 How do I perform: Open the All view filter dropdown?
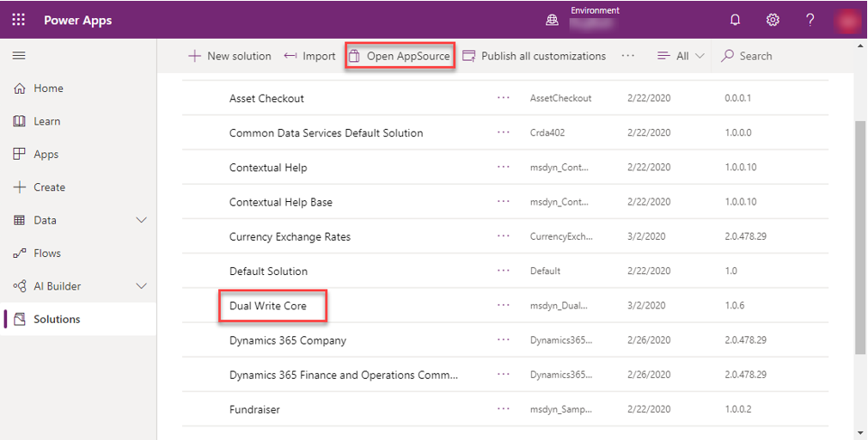pos(681,56)
